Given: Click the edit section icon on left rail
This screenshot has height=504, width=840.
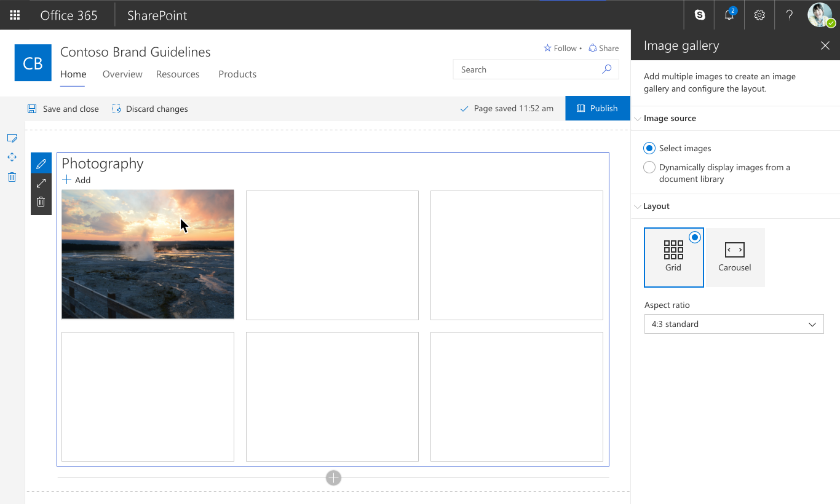Looking at the screenshot, I should 12,138.
